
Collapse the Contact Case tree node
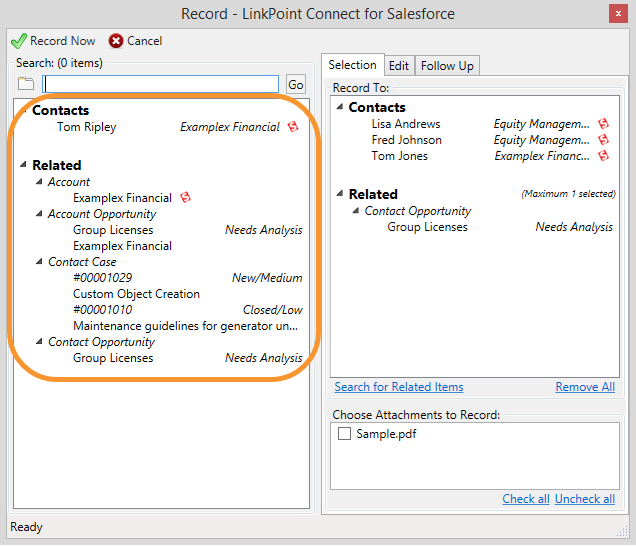click(x=39, y=262)
